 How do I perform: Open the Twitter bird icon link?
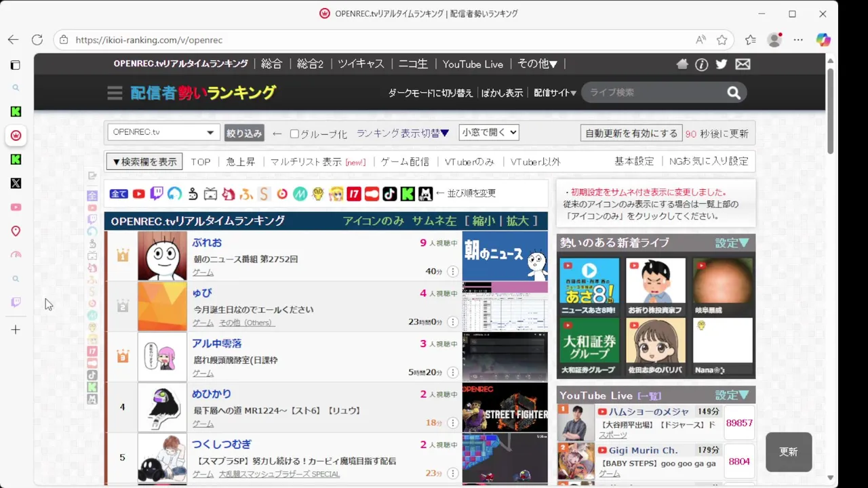click(722, 64)
